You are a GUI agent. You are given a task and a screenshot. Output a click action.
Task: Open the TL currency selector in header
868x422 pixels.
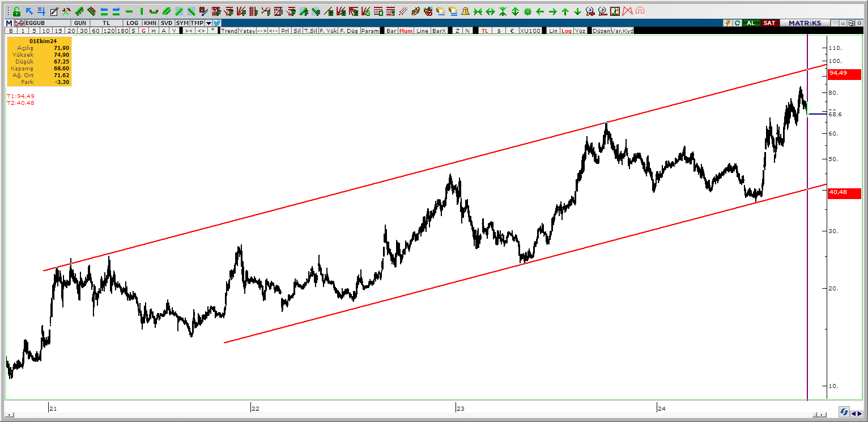click(x=107, y=23)
